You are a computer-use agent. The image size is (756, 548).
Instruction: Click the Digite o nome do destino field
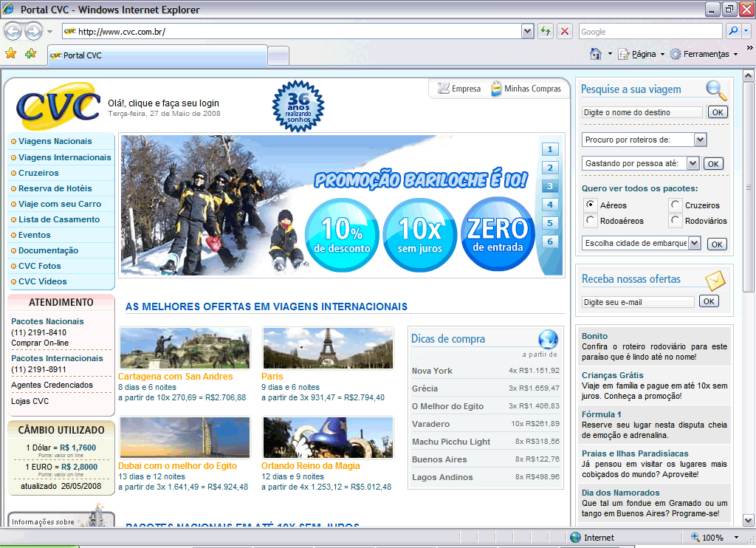(x=642, y=112)
